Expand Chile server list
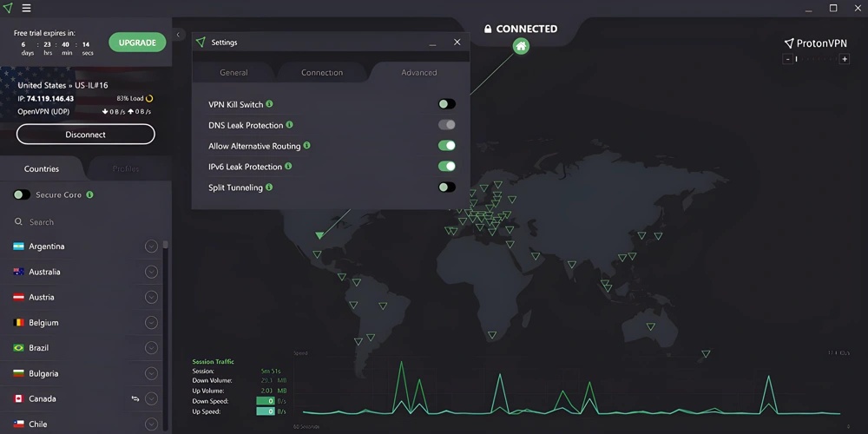 coord(151,424)
